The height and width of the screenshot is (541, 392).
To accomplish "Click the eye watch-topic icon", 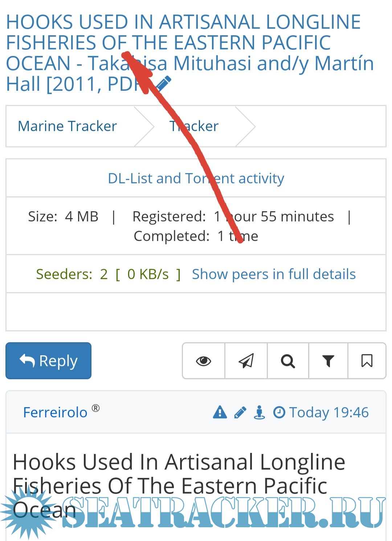I will tap(203, 361).
